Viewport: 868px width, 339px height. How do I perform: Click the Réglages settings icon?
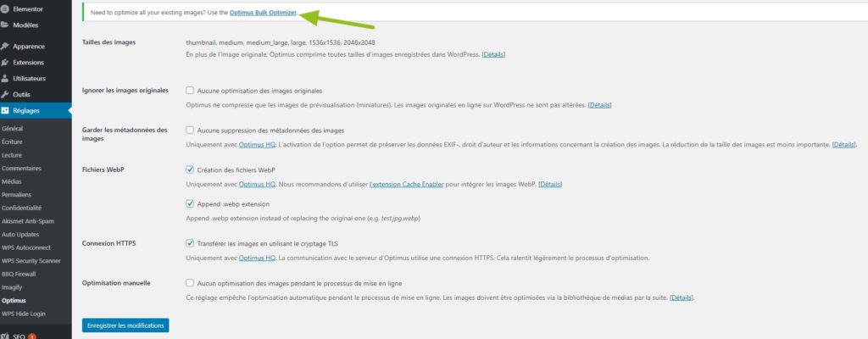tap(4, 111)
